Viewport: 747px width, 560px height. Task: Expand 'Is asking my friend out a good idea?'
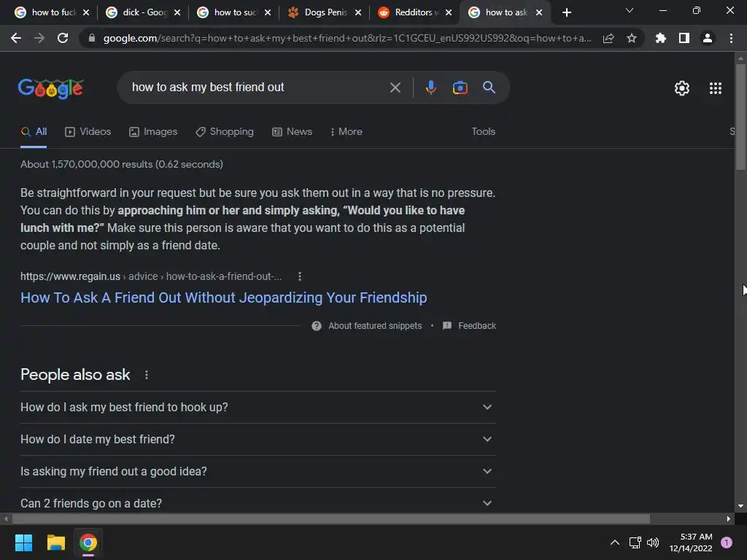258,471
